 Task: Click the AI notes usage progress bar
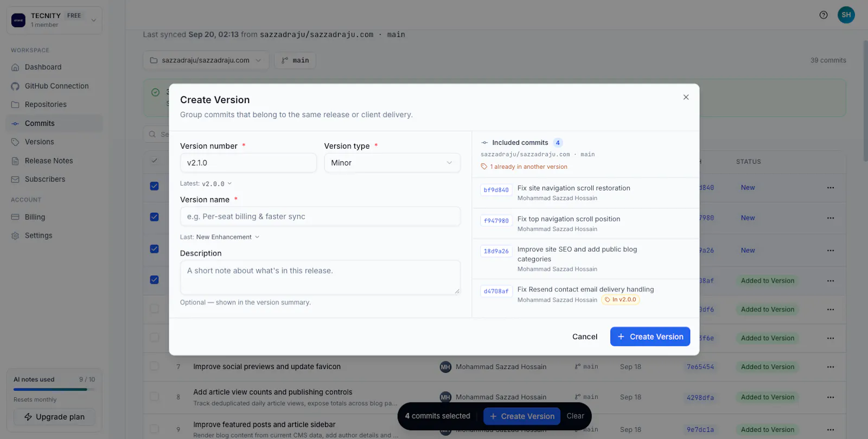tap(54, 389)
